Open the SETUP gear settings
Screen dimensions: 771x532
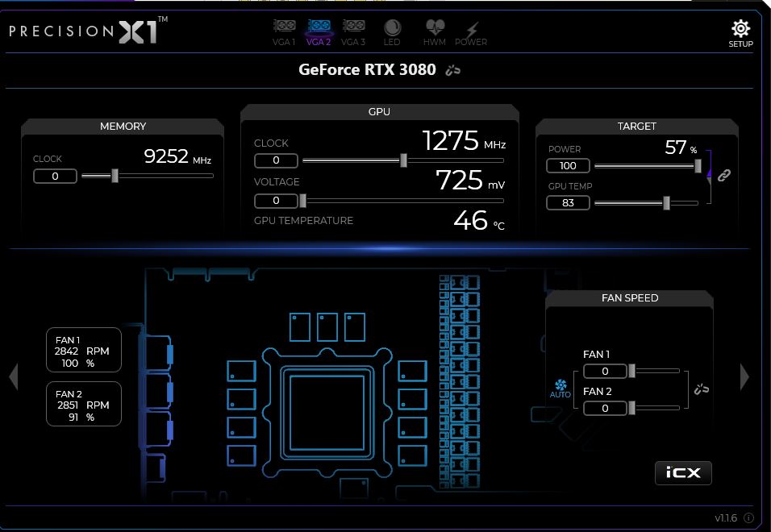[740, 33]
